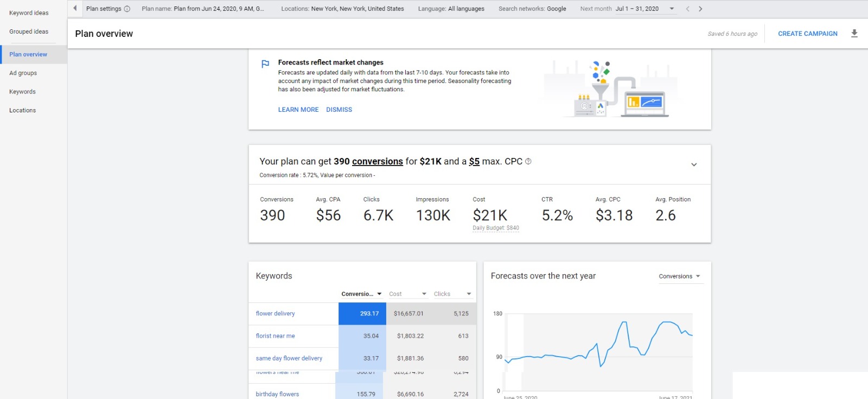Click the Plan settings info icon
Image resolution: width=868 pixels, height=399 pixels.
coord(127,9)
